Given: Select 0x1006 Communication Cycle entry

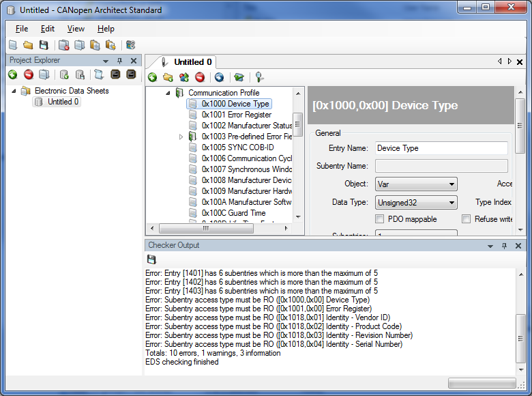Looking at the screenshot, I should coord(247,158).
